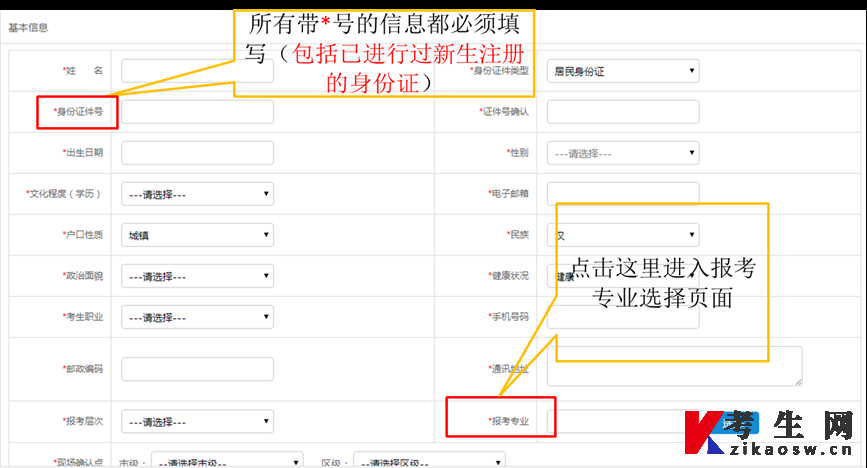Open the 民族 dropdown
Screen dimensions: 867x468
[623, 235]
